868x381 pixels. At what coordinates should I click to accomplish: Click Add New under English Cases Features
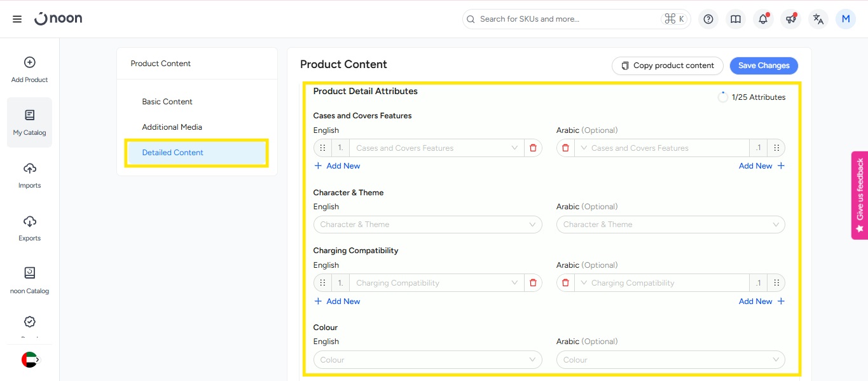tap(337, 166)
